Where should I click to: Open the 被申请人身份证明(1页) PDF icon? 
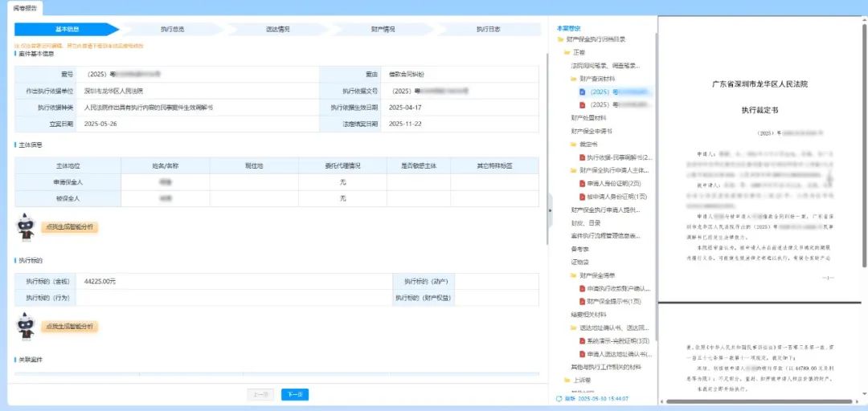(582, 197)
